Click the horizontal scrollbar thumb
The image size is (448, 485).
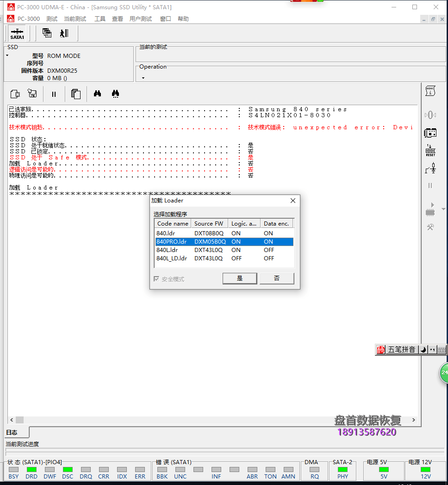point(20,420)
